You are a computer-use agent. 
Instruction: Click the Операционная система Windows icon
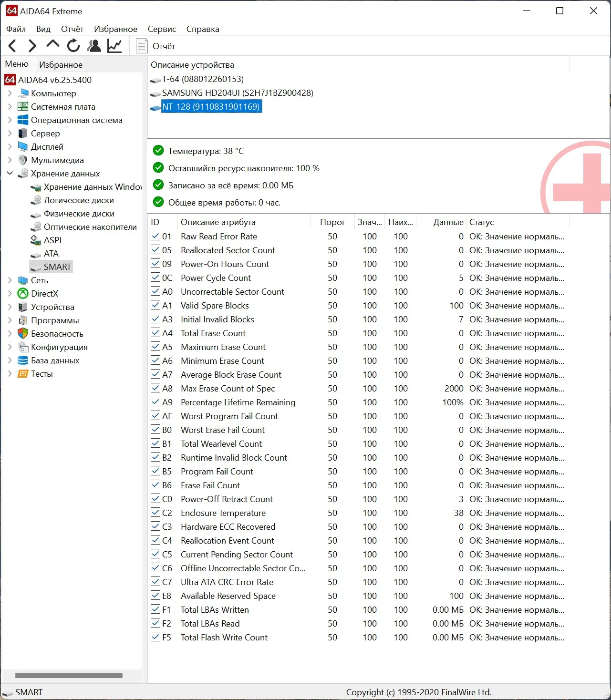(x=23, y=120)
